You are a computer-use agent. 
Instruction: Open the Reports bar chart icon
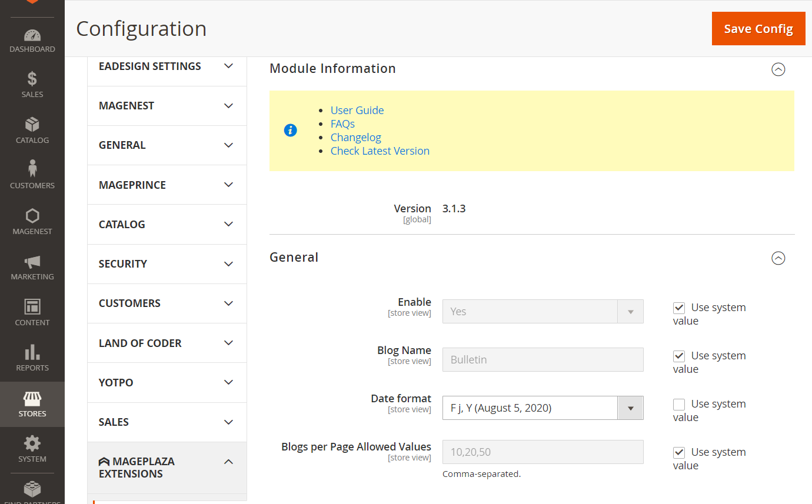pos(32,352)
